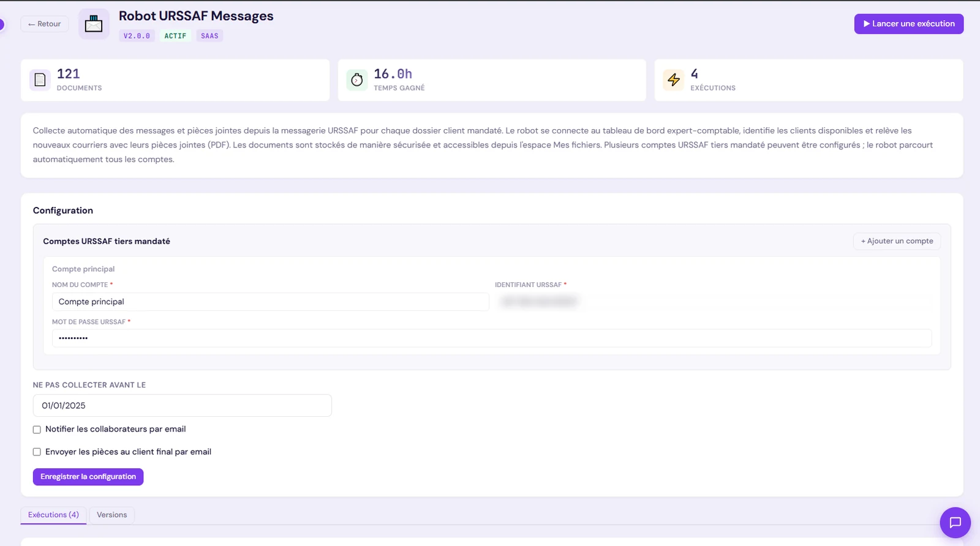This screenshot has height=546, width=980.
Task: Click the 4 exécutions value
Action: (x=695, y=74)
